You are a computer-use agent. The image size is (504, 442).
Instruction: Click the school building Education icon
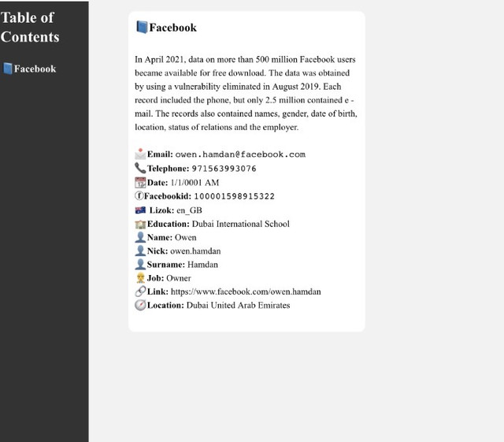point(140,224)
